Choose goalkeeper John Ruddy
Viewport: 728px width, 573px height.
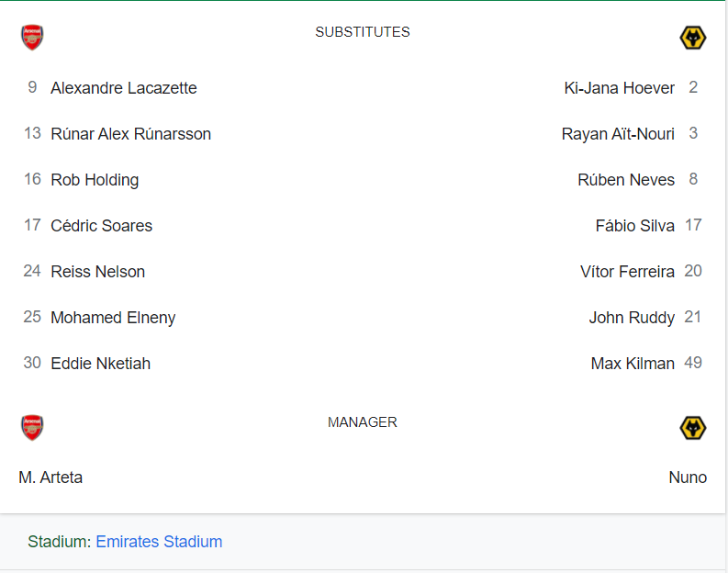click(632, 318)
